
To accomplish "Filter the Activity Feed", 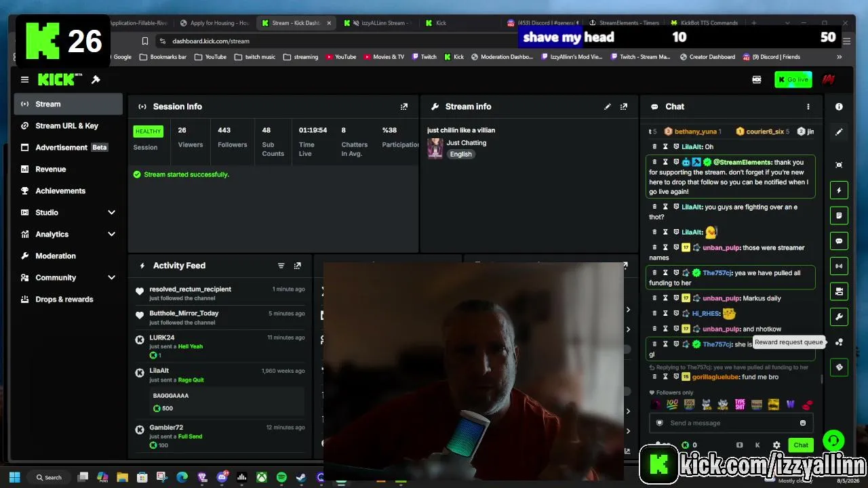I will 281,266.
